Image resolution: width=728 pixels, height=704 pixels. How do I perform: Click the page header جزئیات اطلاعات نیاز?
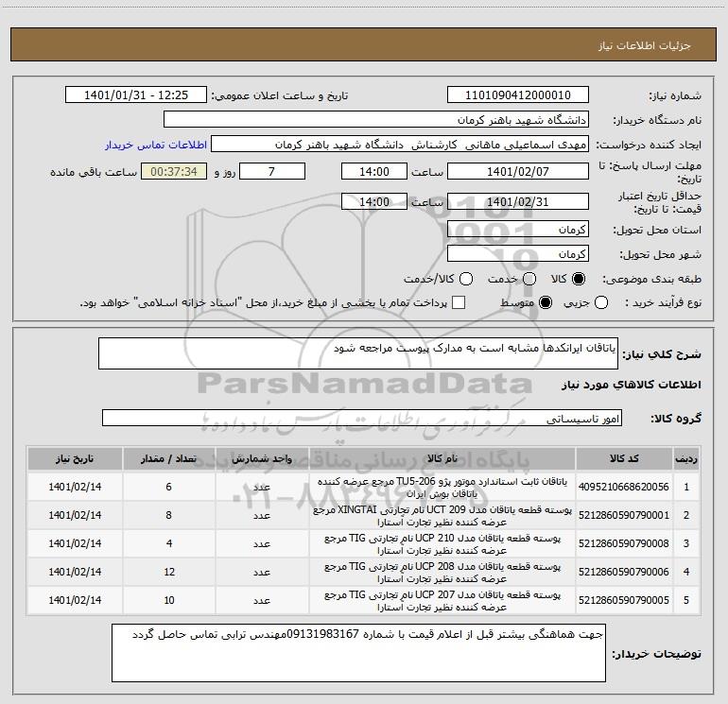tap(645, 45)
